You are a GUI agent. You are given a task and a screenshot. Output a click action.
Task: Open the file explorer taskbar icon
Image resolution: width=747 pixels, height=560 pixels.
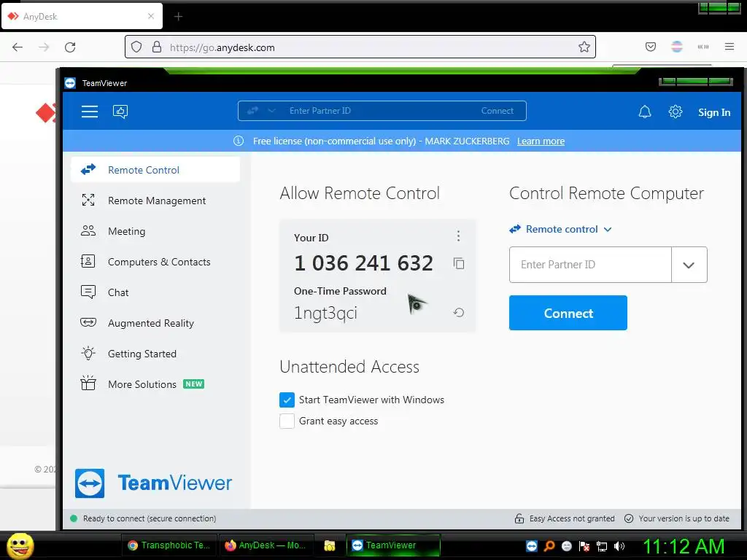(329, 545)
